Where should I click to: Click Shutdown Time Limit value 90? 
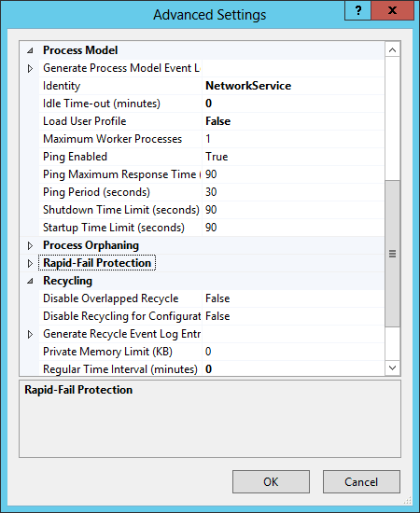[211, 209]
